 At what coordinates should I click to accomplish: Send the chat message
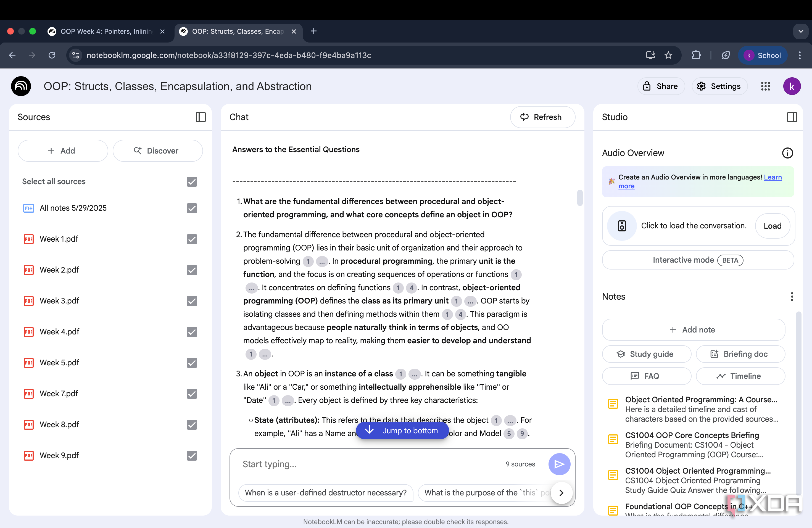click(x=559, y=464)
